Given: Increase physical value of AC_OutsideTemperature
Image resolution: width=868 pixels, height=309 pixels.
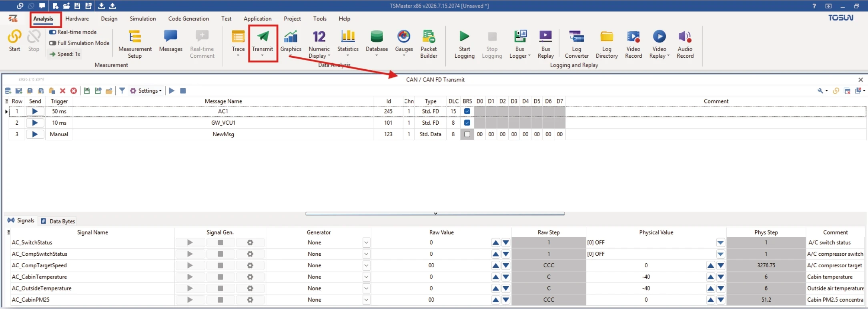Looking at the screenshot, I should (710, 289).
